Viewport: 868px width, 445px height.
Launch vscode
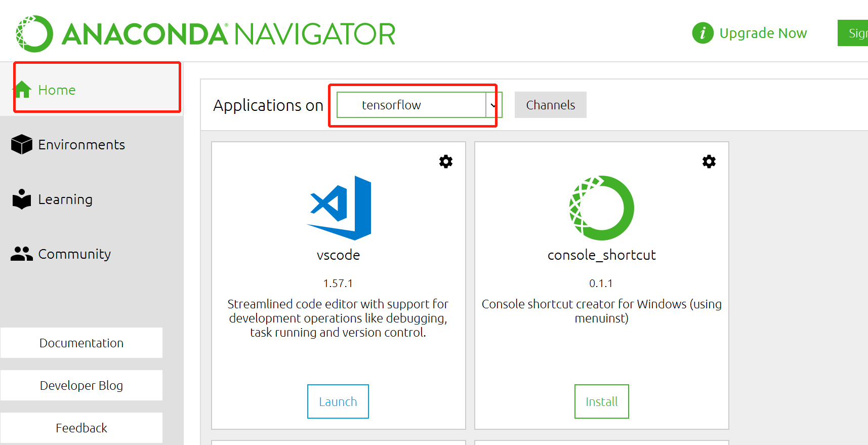coord(338,401)
